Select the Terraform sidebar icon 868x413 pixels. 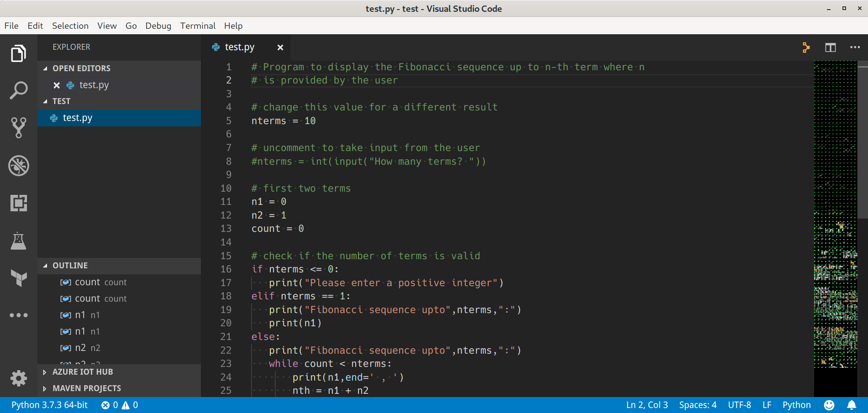point(18,278)
